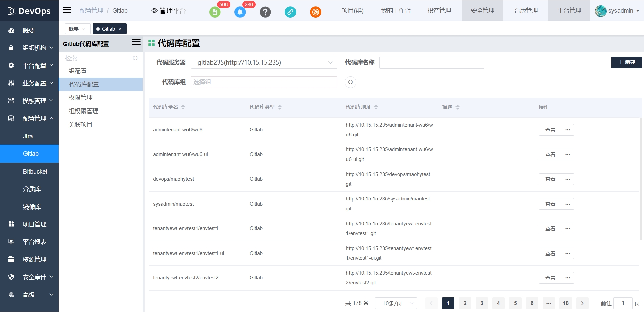
Task: Click 查看 for devops/maohytest row
Action: 550,179
